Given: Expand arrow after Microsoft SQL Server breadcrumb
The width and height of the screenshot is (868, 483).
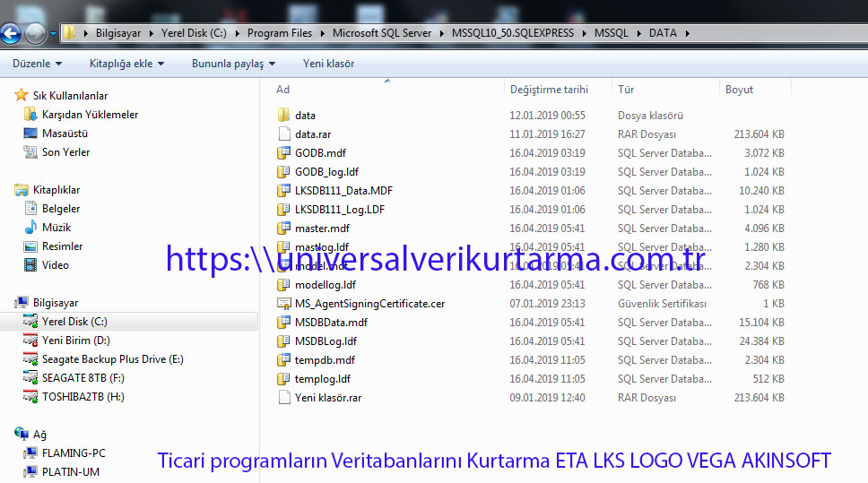Looking at the screenshot, I should pyautogui.click(x=442, y=33).
